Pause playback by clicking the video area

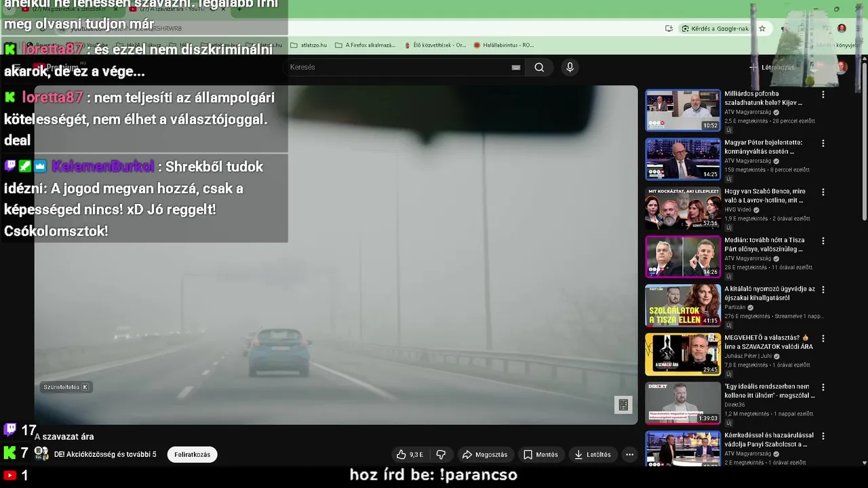(336, 255)
